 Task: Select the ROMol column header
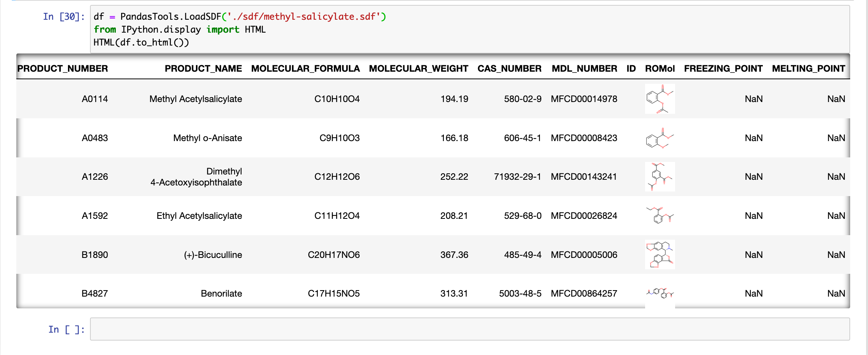pos(660,69)
